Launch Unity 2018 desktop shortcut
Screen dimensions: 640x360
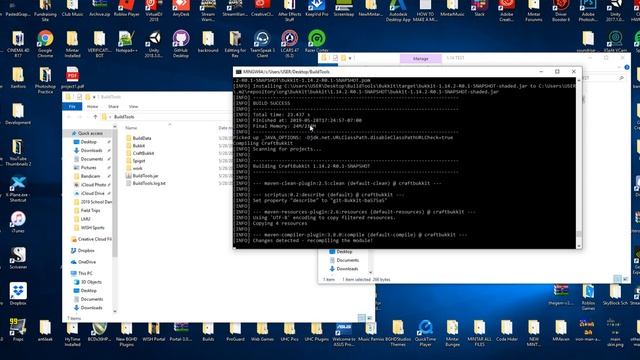pyautogui.click(x=153, y=43)
